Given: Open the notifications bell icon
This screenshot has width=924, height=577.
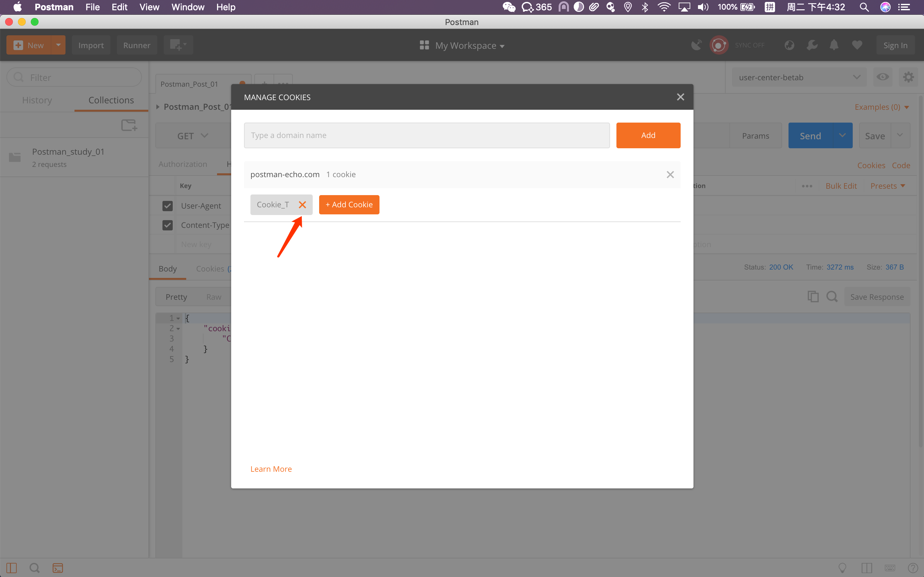Looking at the screenshot, I should pyautogui.click(x=834, y=45).
